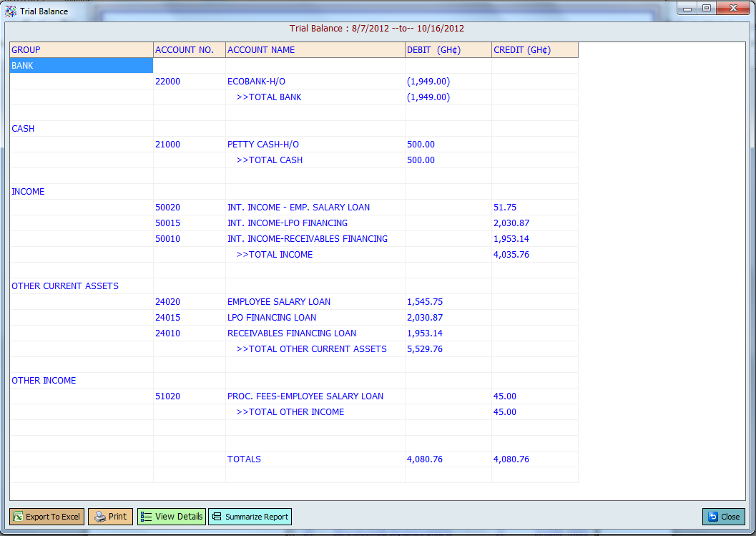Click the >>TOTAL BANK row label
The image size is (756, 536).
point(269,97)
